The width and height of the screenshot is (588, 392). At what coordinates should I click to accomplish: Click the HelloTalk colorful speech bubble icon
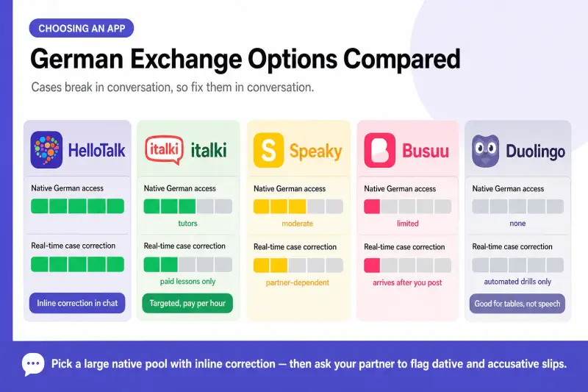pos(46,150)
